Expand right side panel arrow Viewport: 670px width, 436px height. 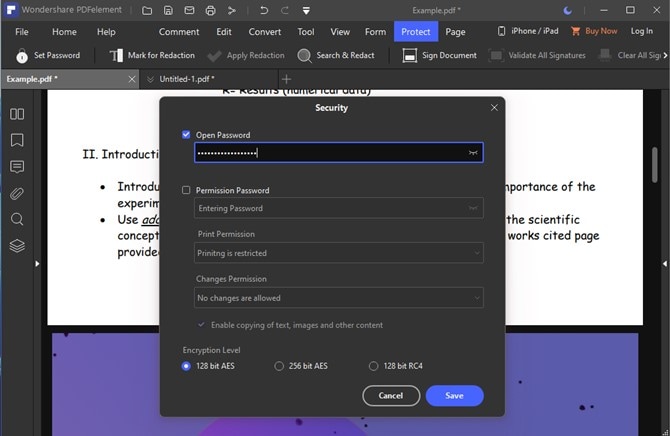[665, 264]
